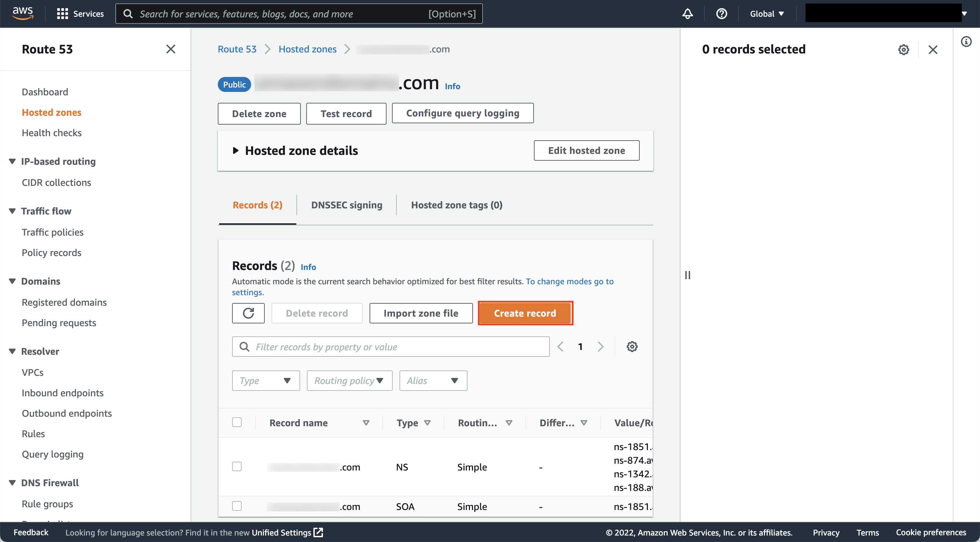
Task: Open Health checks in the sidebar
Action: coord(52,133)
